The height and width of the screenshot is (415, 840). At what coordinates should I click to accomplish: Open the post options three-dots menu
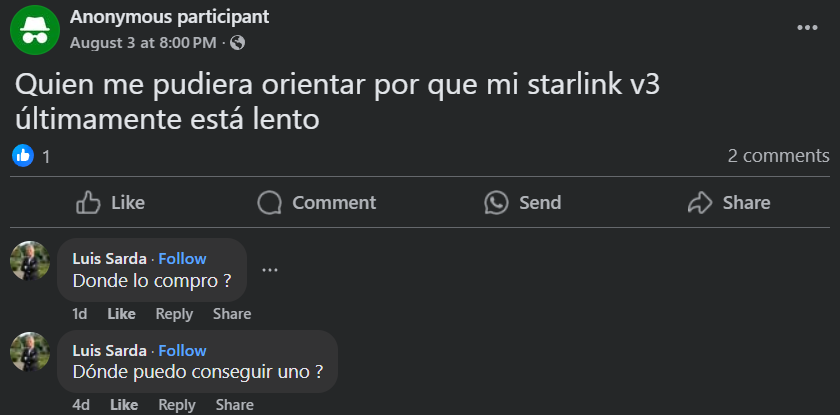point(807,28)
